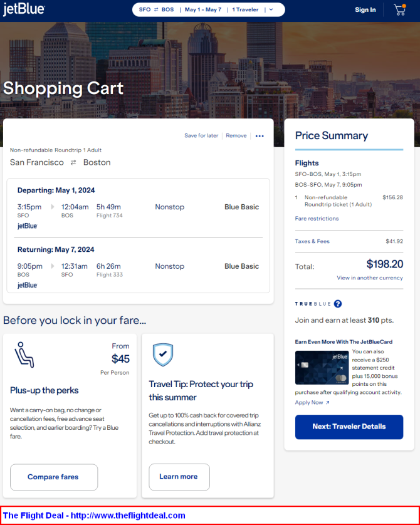The height and width of the screenshot is (525, 420).
Task: Click the Sign In link
Action: (x=365, y=9)
